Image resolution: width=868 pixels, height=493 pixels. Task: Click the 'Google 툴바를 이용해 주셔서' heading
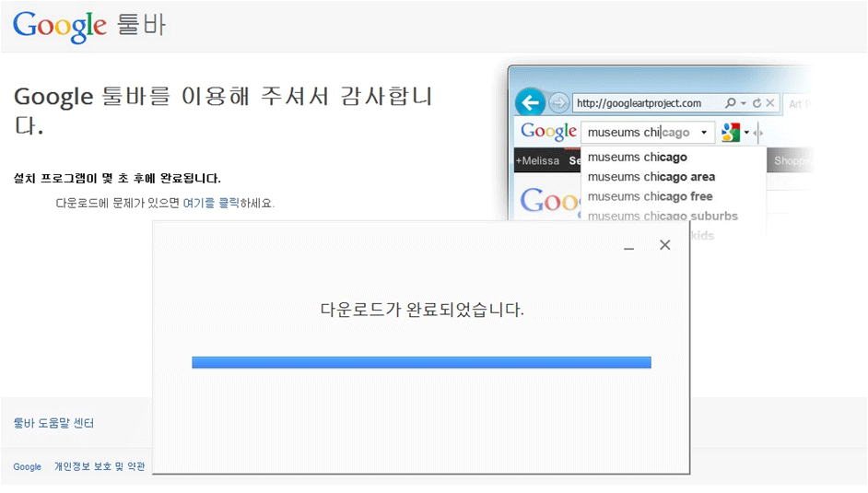[223, 110]
